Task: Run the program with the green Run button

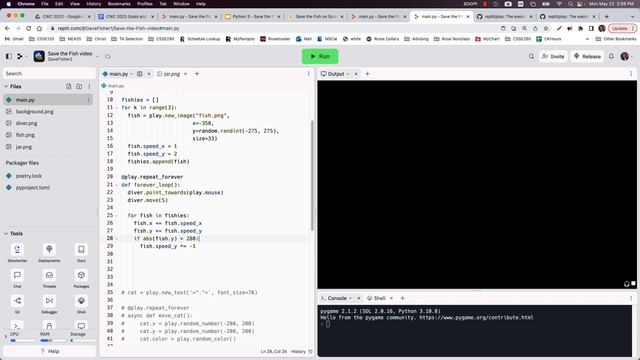Action: (x=320, y=56)
